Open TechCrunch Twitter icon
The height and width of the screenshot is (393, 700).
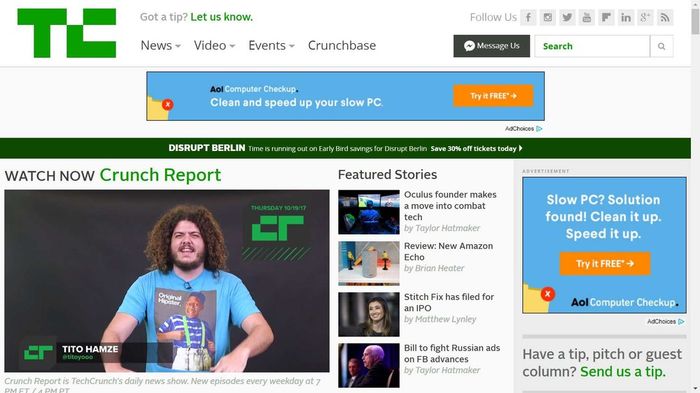567,17
